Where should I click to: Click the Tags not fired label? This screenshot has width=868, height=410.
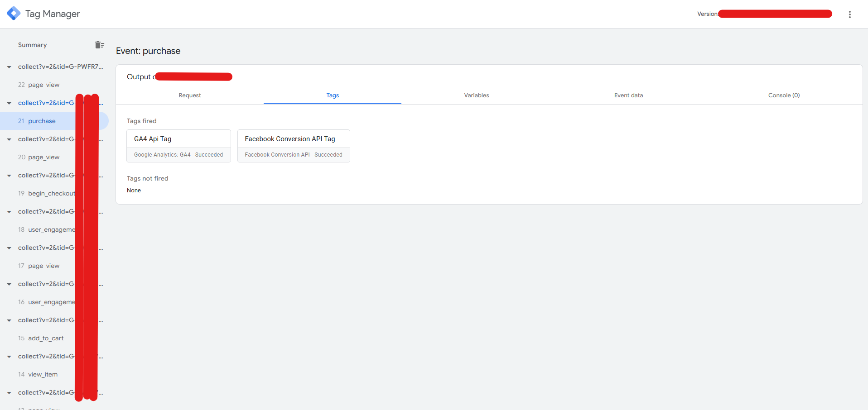pos(148,178)
